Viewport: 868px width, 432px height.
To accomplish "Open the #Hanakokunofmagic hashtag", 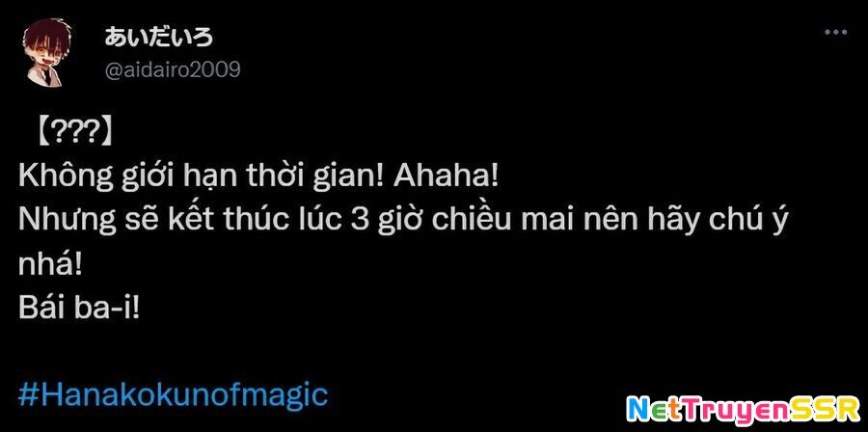I will click(x=173, y=395).
